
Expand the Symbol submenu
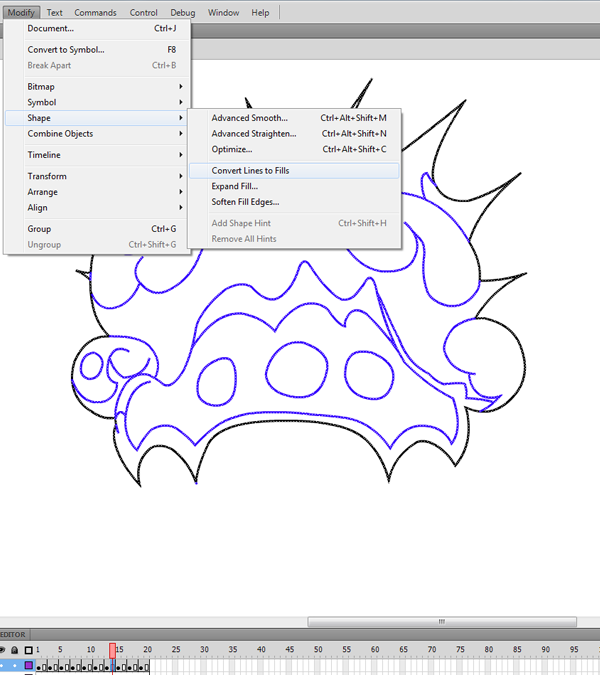[x=97, y=102]
